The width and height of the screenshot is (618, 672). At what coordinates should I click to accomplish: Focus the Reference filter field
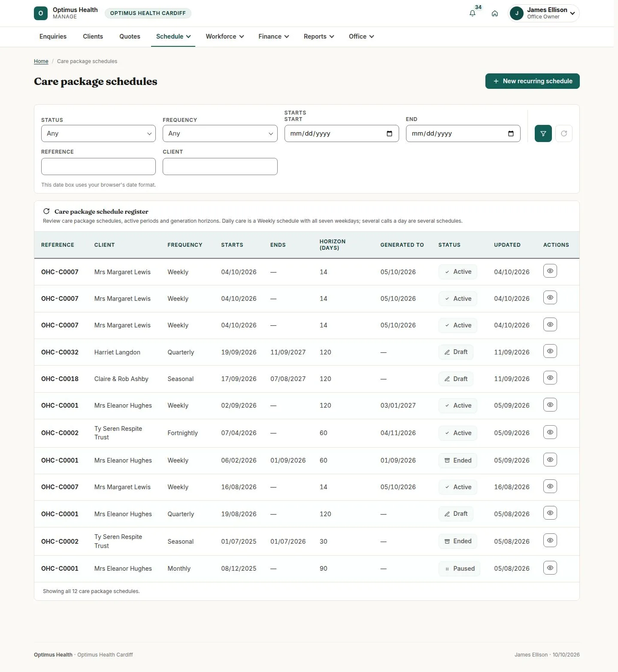[98, 166]
